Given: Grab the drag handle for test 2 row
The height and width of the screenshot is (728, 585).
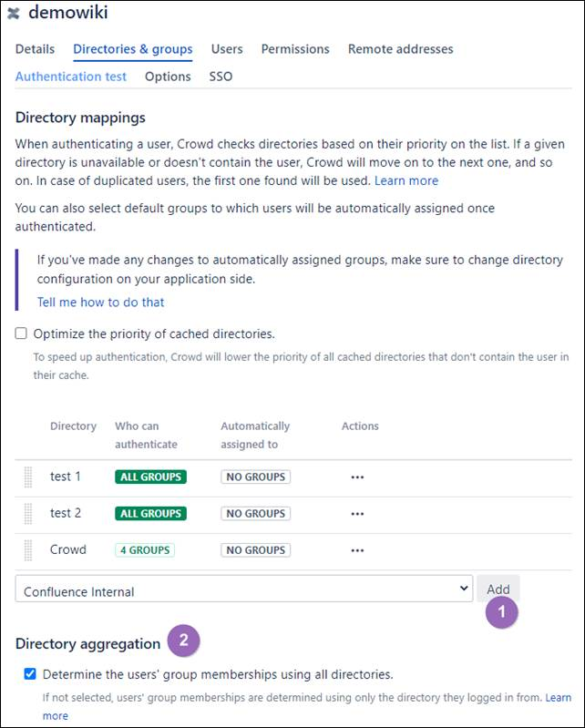Looking at the screenshot, I should click(x=28, y=514).
